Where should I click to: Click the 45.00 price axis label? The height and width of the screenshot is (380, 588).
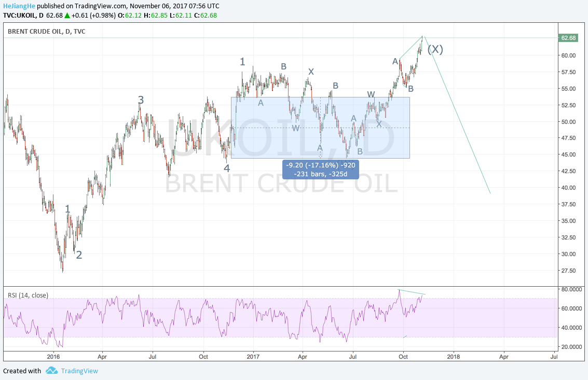[x=568, y=154]
